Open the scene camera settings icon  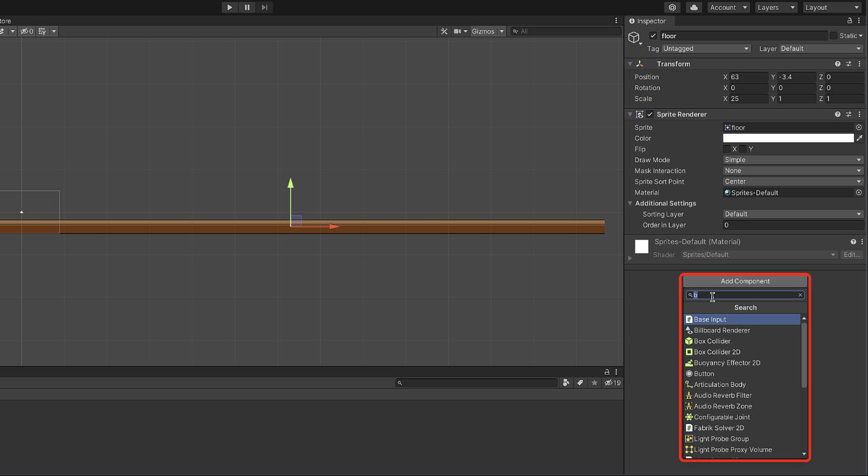[458, 31]
